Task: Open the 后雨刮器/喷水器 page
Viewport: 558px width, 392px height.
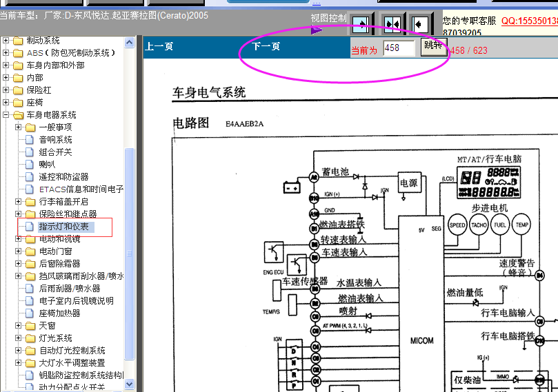Action: pyautogui.click(x=70, y=289)
